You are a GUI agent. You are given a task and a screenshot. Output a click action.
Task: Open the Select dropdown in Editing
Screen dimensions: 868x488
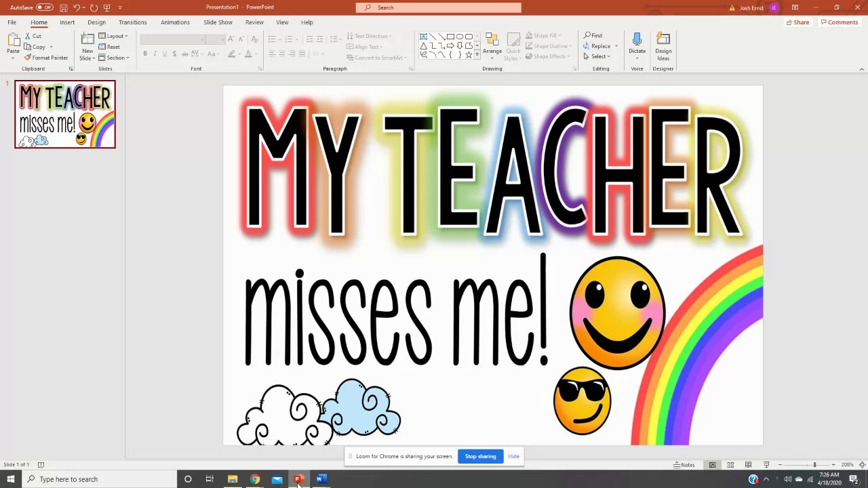click(x=597, y=56)
